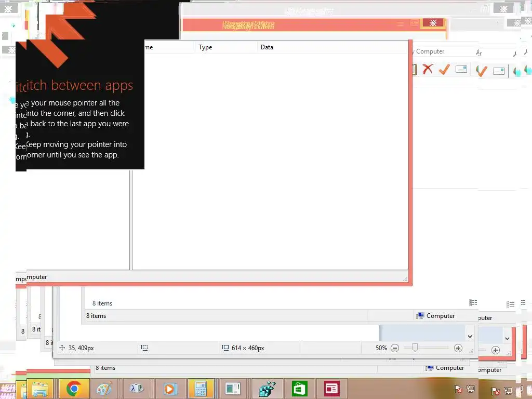Click the orange checkmark beside the red X

pyautogui.click(x=444, y=69)
